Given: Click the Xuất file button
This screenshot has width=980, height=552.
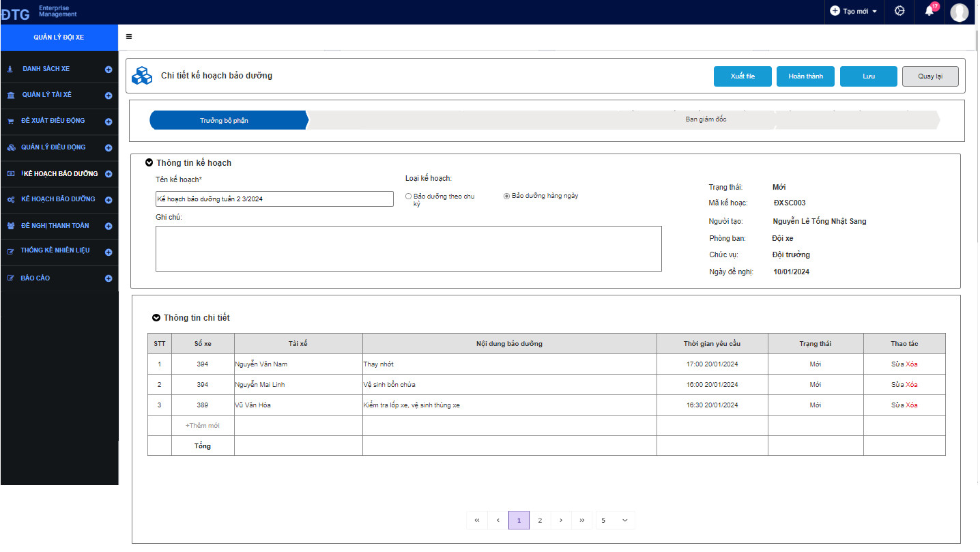Looking at the screenshot, I should pyautogui.click(x=743, y=76).
